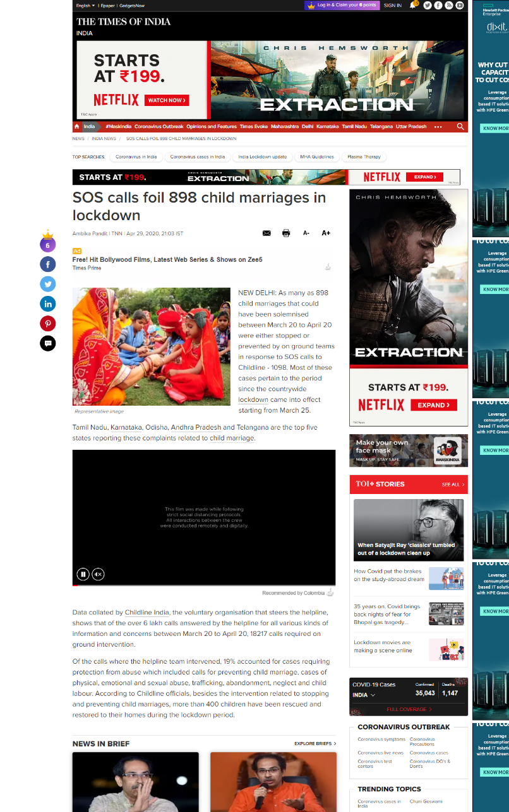This screenshot has width=509, height=812.
Task: Open Times of India Facebook page from header
Action: (x=438, y=5)
